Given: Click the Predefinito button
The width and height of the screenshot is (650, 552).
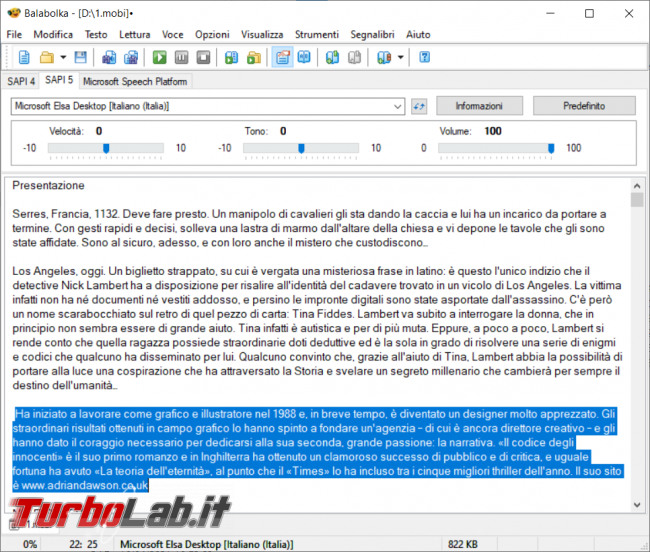Looking at the screenshot, I should (584, 106).
